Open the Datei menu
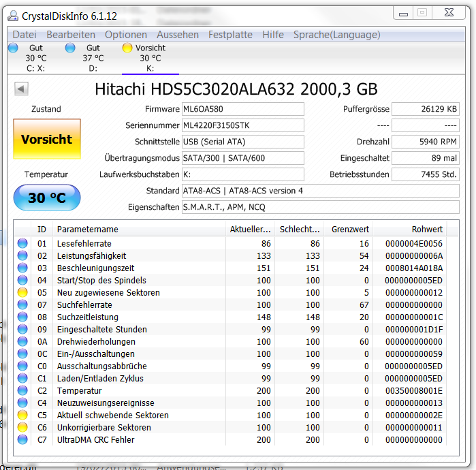The image size is (476, 470). pos(25,35)
